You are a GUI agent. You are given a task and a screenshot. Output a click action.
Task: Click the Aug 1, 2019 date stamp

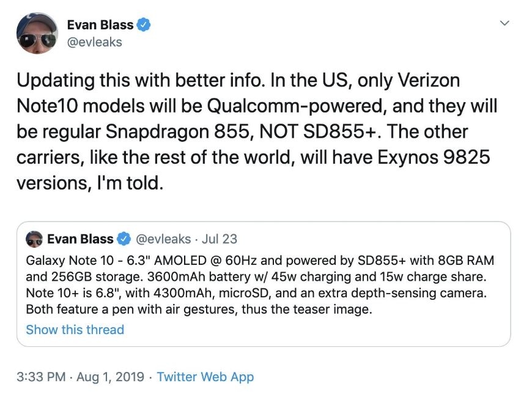(110, 377)
